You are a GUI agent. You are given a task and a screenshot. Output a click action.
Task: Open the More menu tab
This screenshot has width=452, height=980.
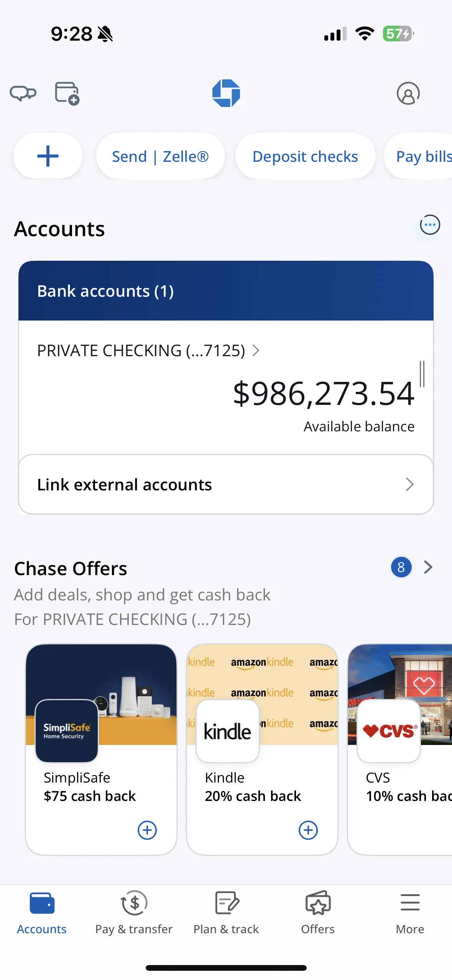click(x=410, y=913)
